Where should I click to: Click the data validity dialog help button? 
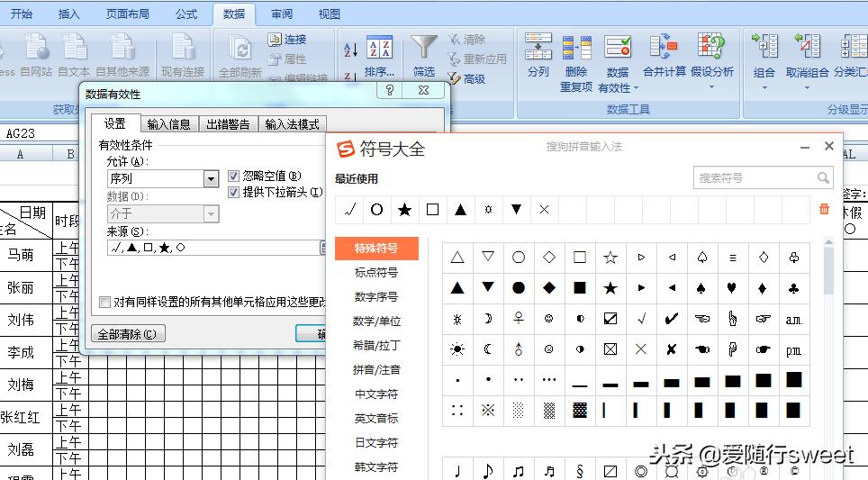pos(390,90)
